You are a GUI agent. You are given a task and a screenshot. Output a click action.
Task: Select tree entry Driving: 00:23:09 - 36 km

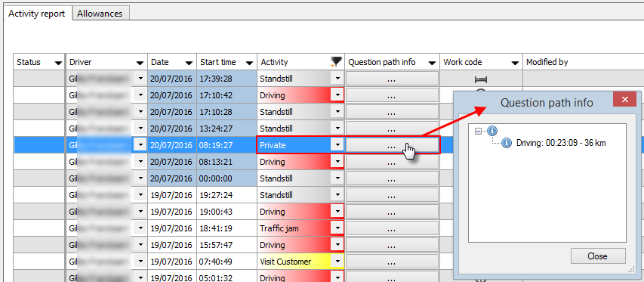point(561,143)
